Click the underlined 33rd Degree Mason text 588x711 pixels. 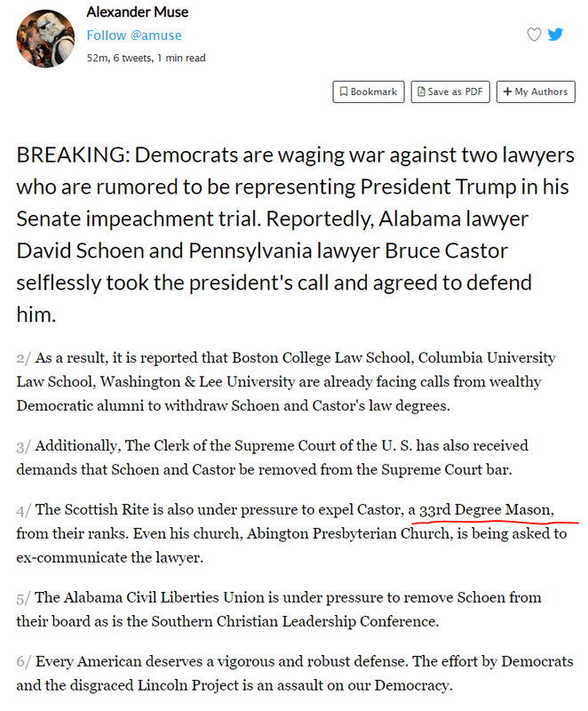coord(487,509)
